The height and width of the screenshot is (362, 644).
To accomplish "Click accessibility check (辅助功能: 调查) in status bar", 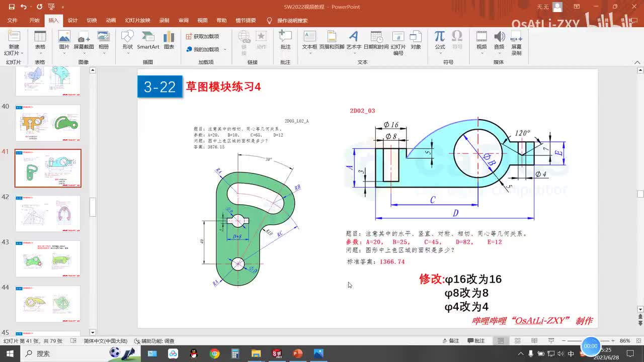I will point(154,341).
